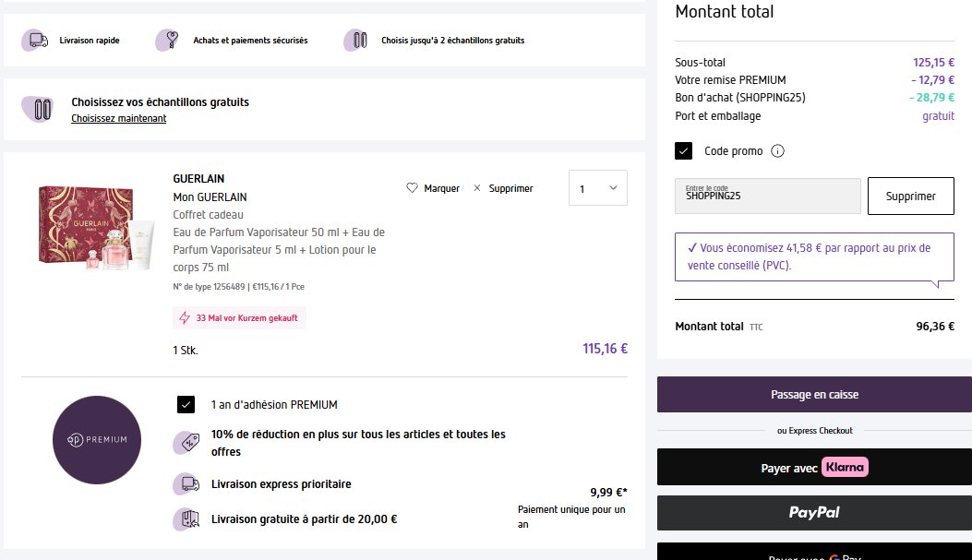Click the sample vials icon beside 'Choisissez vos échantillons'
The height and width of the screenshot is (560, 972).
coord(38,109)
